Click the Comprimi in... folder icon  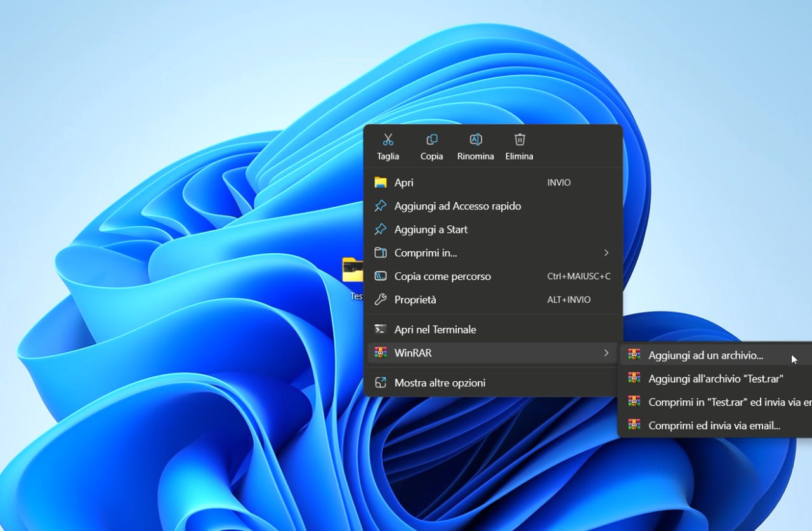(x=381, y=253)
